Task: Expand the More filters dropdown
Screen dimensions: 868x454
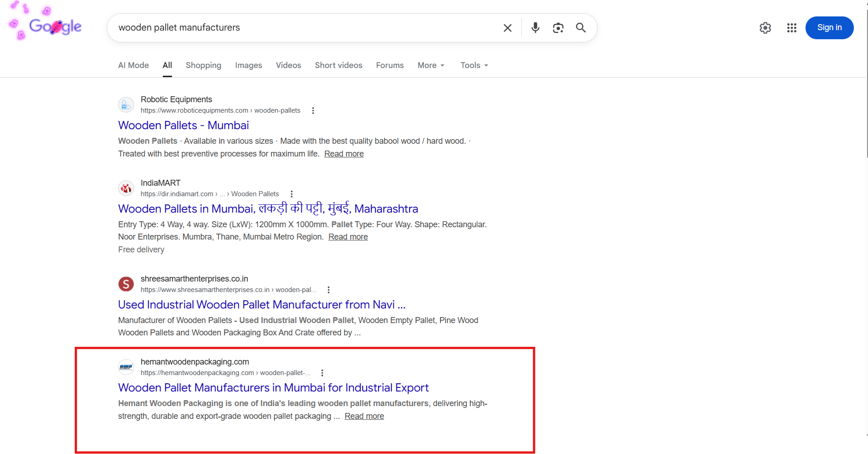Action: [431, 65]
